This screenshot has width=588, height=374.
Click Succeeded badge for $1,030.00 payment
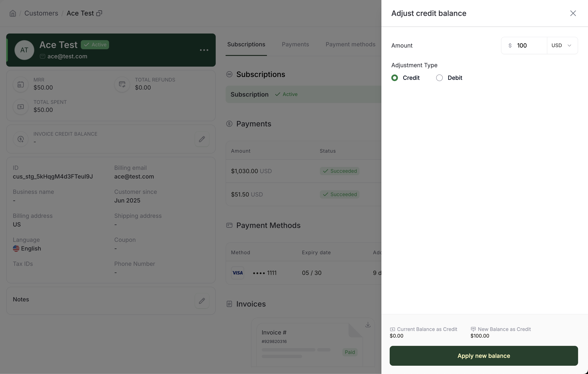(339, 171)
